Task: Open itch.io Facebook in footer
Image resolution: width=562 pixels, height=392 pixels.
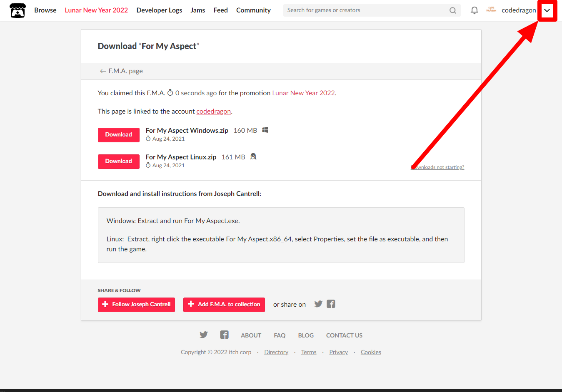Action: 224,335
